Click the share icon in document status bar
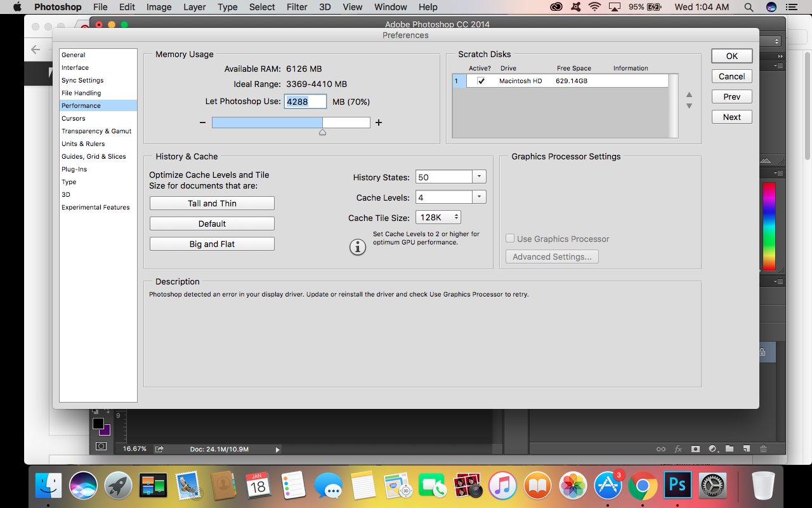The image size is (812, 508). 159,449
